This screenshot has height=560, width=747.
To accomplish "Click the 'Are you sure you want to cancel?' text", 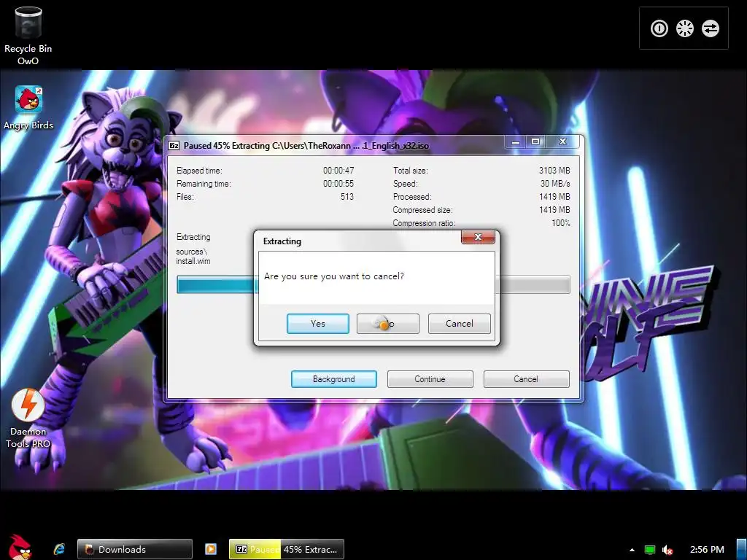I will tap(333, 276).
